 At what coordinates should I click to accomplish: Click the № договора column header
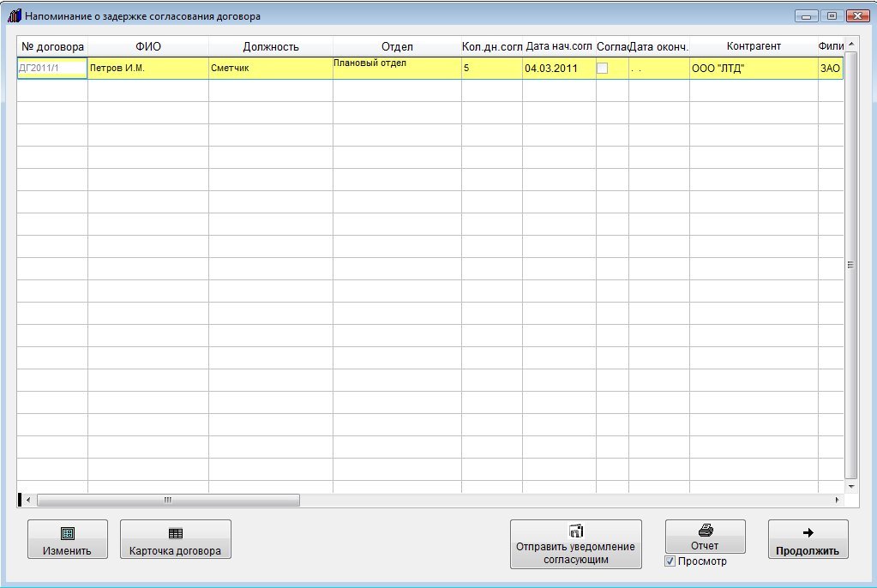click(x=52, y=46)
